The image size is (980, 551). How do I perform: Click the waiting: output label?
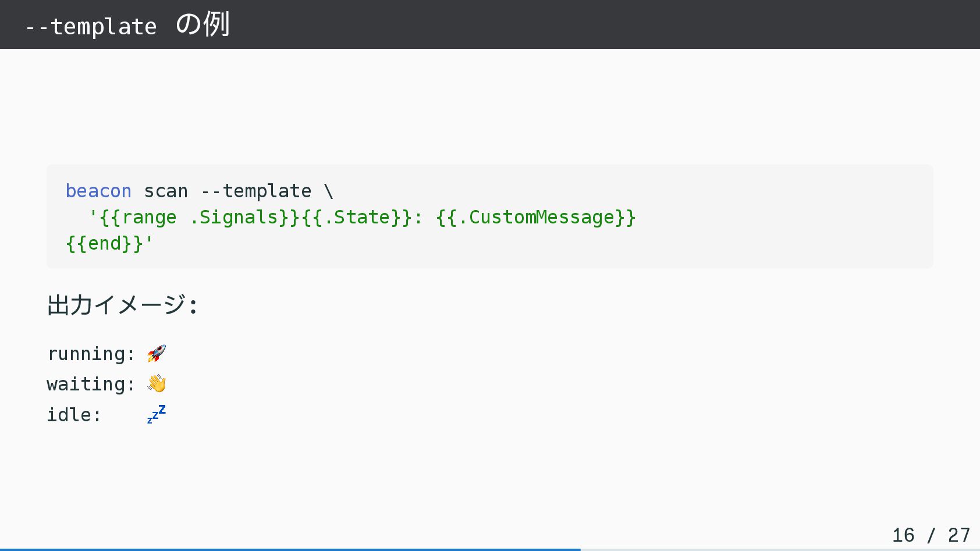coord(91,384)
